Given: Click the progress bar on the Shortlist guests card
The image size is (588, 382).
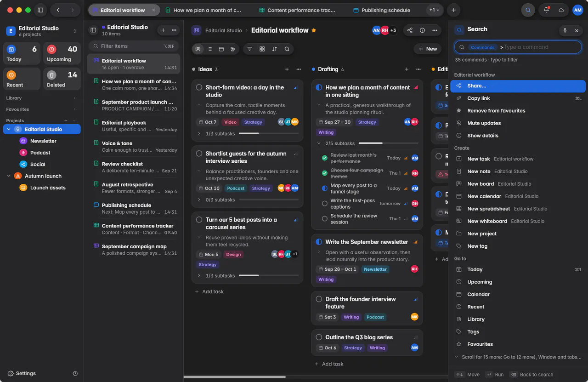Looking at the screenshot, I should (269, 200).
